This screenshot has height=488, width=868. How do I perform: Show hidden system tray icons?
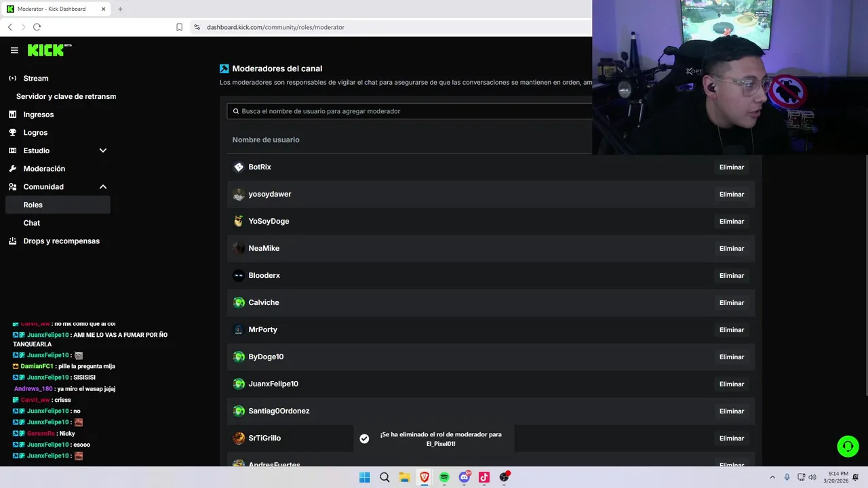772,477
